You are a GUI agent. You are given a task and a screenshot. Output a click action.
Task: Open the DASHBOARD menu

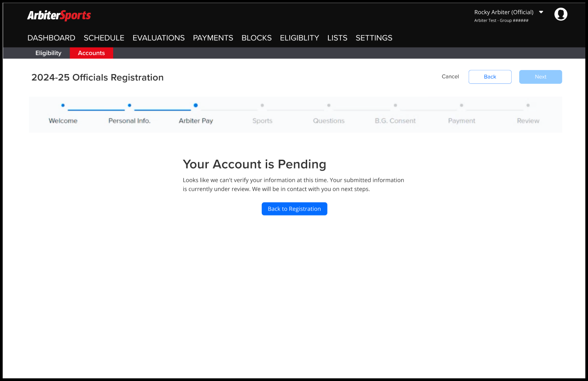51,38
